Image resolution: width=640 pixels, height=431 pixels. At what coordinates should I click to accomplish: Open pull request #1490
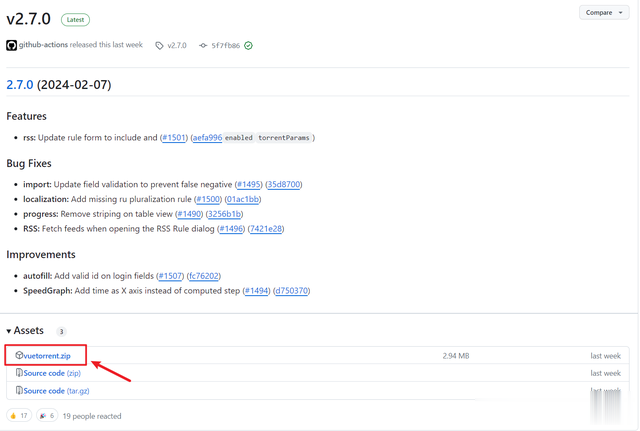tap(189, 214)
